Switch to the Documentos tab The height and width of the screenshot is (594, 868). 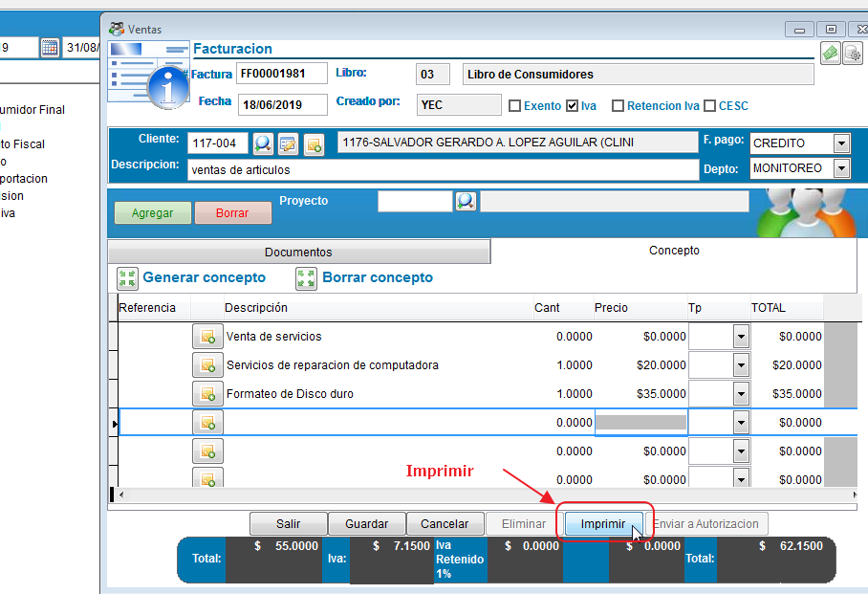coord(298,253)
